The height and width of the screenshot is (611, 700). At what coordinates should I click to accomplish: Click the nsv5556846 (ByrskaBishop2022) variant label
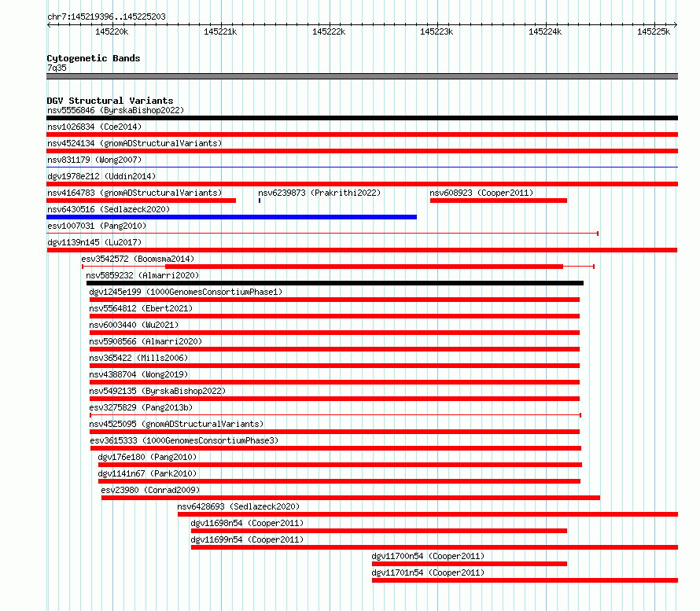[x=116, y=110]
